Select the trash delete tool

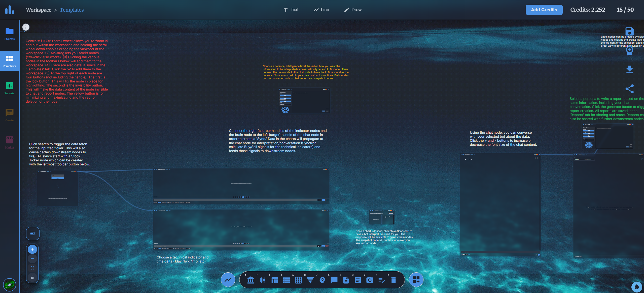pyautogui.click(x=393, y=280)
